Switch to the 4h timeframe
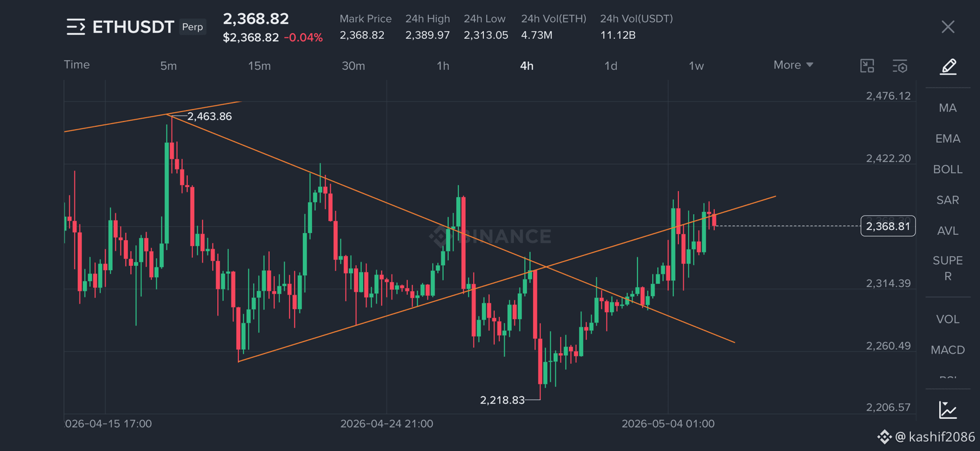Screen dimensions: 980x451 526,66
